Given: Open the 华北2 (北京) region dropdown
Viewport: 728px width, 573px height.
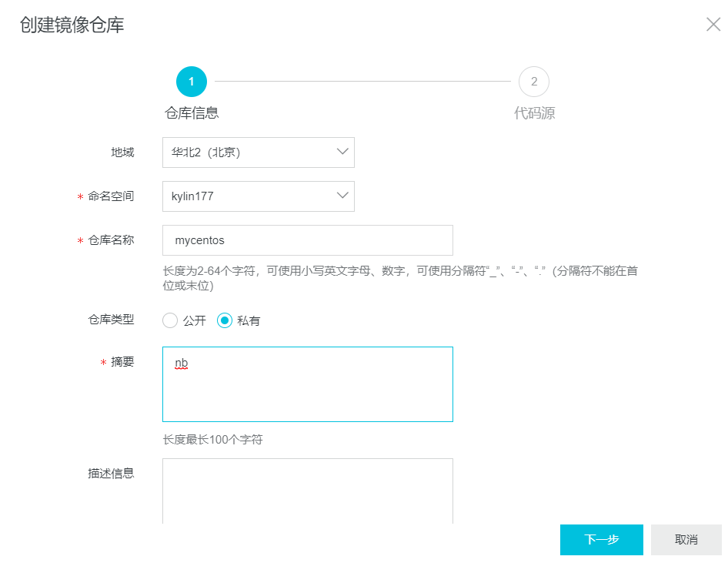Looking at the screenshot, I should (x=258, y=152).
